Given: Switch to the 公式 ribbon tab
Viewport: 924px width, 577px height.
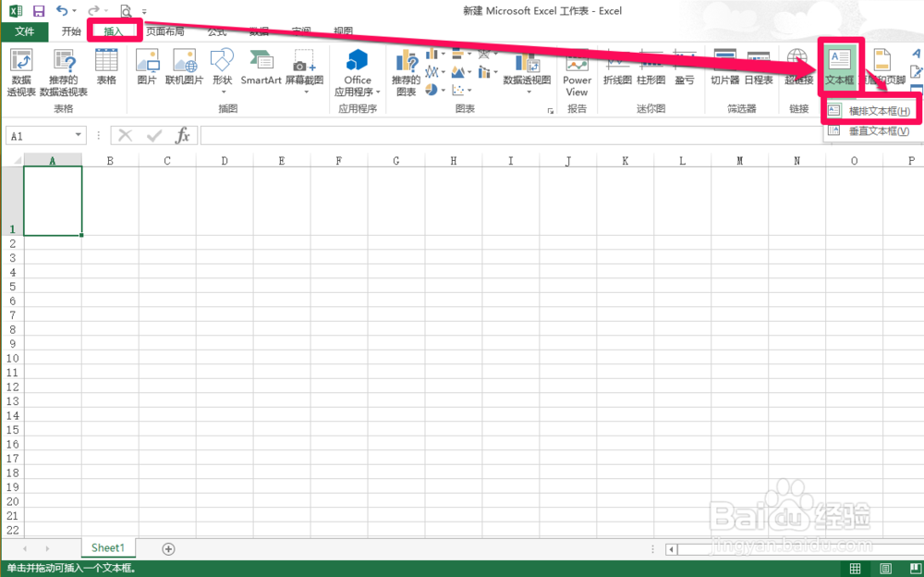Looking at the screenshot, I should pos(217,31).
